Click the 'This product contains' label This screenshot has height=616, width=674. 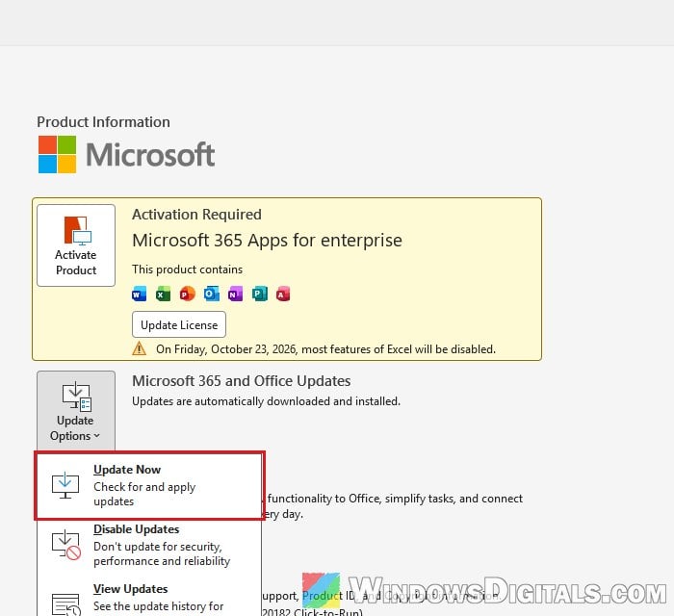pos(187,269)
